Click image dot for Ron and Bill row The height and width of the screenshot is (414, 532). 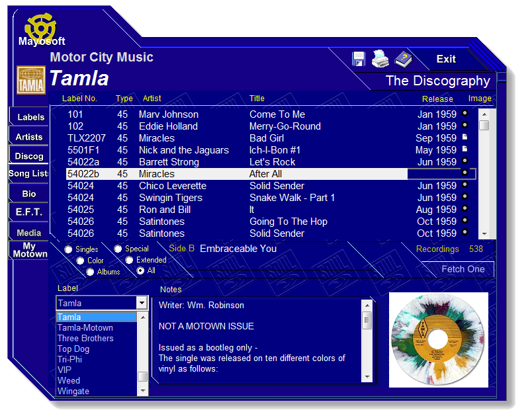pyautogui.click(x=465, y=208)
